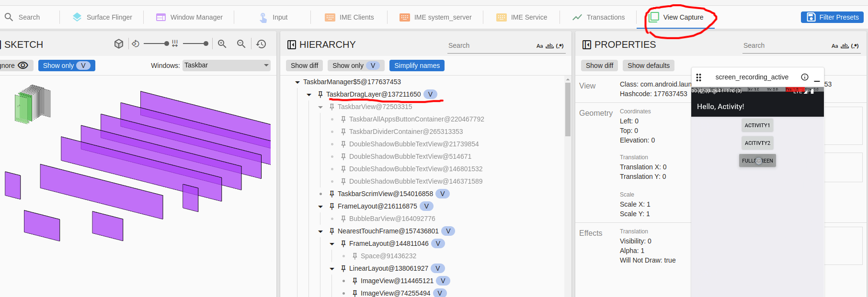Open the IME system_server tab
Image resolution: width=868 pixels, height=297 pixels.
[x=435, y=17]
